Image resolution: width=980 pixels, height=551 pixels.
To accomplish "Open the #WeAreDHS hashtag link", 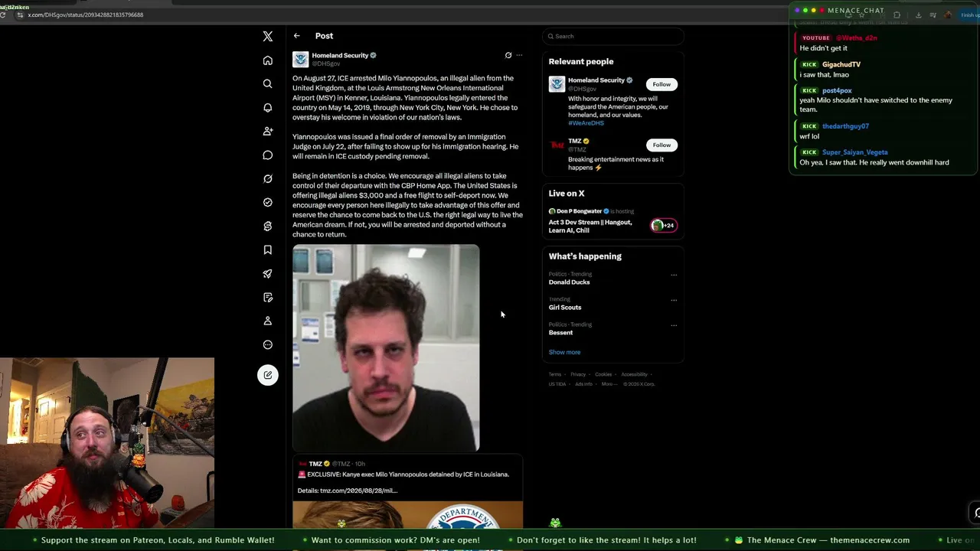I will [x=586, y=123].
